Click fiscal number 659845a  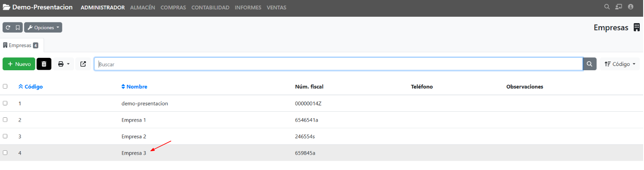coord(306,153)
